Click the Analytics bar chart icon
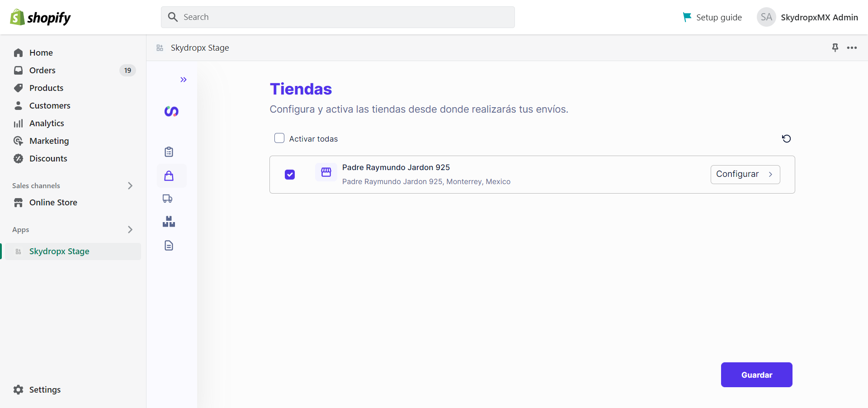The height and width of the screenshot is (408, 868). coord(18,123)
